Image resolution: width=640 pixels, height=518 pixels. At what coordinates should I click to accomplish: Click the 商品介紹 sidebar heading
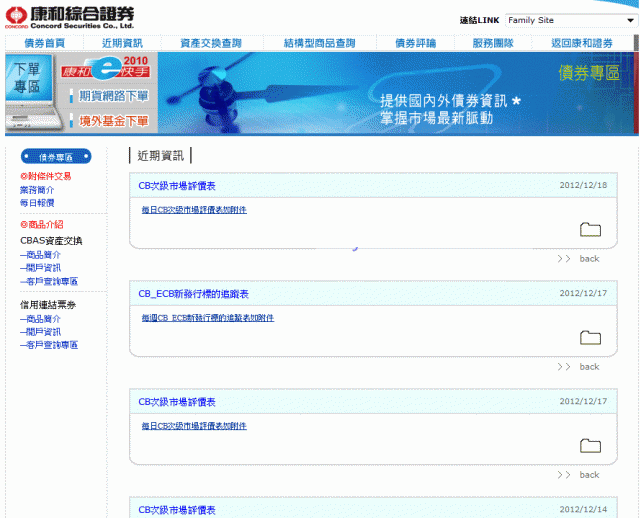[42, 225]
